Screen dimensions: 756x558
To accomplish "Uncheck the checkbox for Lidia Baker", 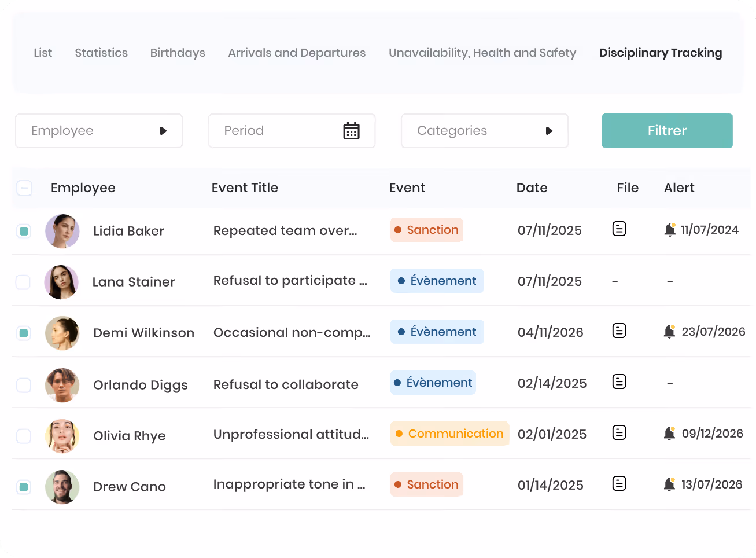I will (24, 232).
